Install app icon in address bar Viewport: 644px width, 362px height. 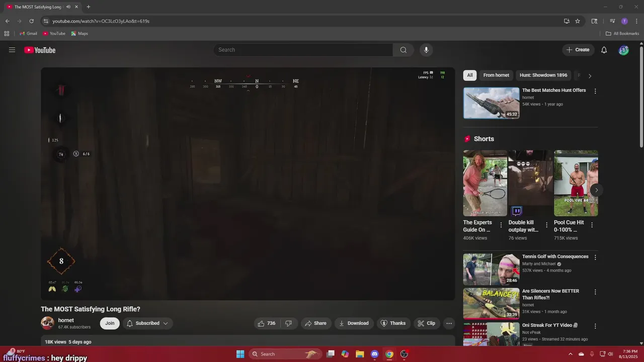pyautogui.click(x=567, y=21)
